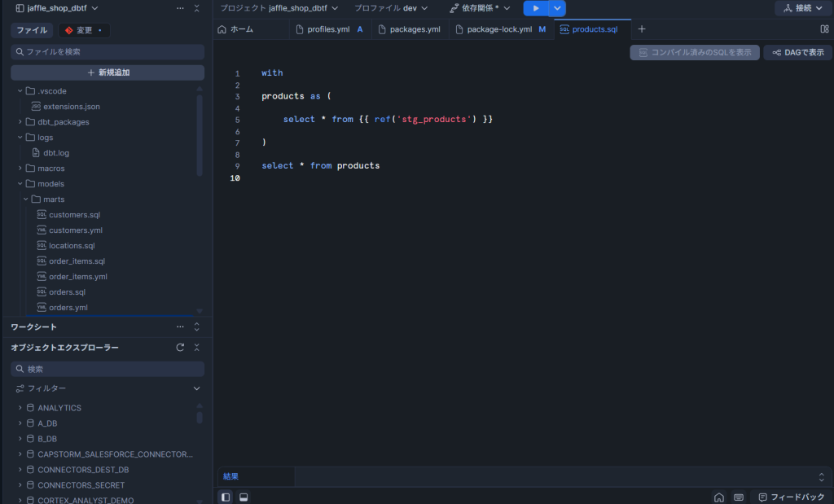Open dropdown arrow next to run button
Screen dimensions: 834x504
pyautogui.click(x=557, y=8)
